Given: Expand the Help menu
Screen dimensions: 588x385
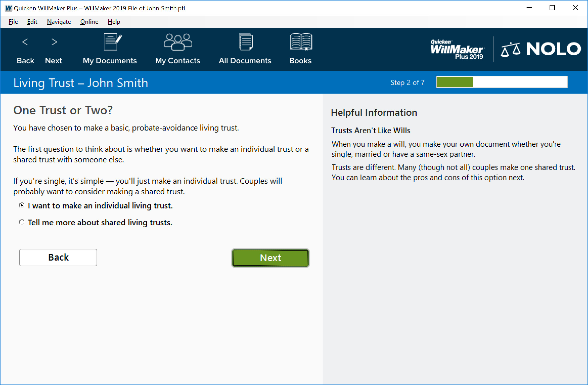Looking at the screenshot, I should 114,22.
